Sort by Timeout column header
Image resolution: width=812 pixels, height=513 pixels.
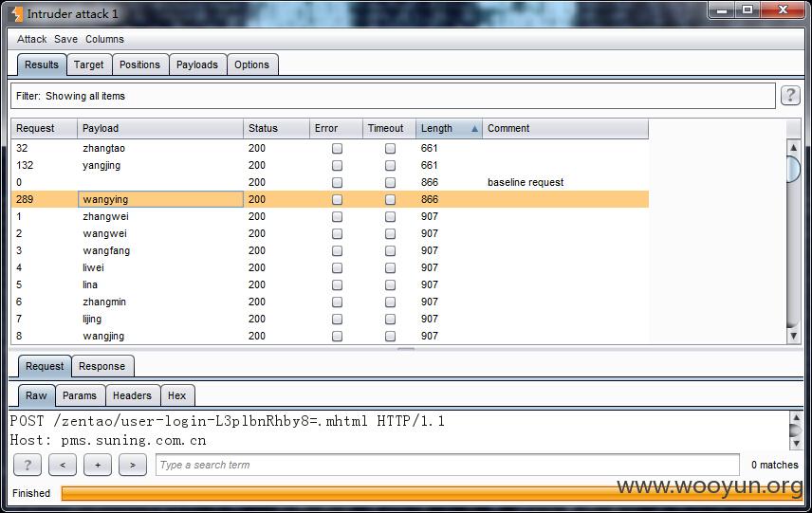pos(389,128)
